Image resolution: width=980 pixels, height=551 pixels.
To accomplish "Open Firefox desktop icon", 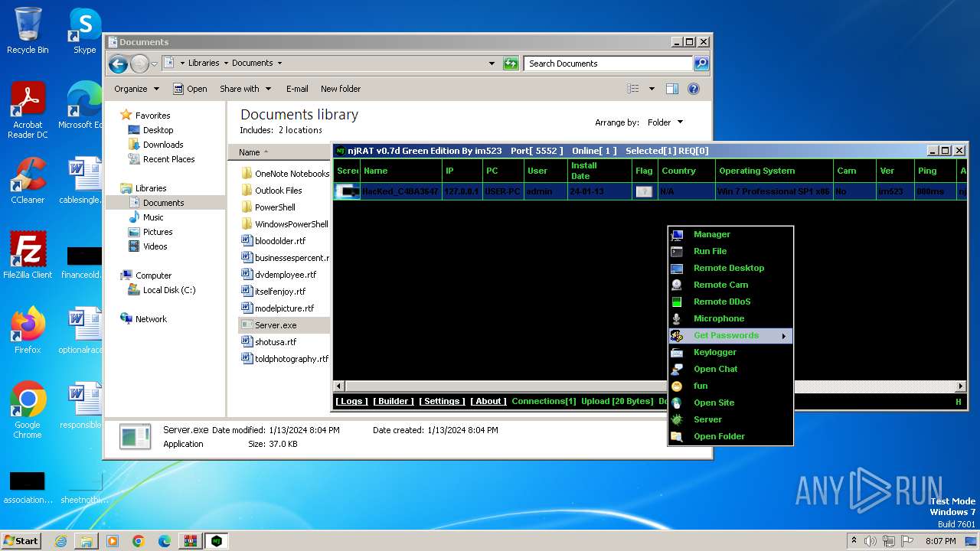I will 28,331.
